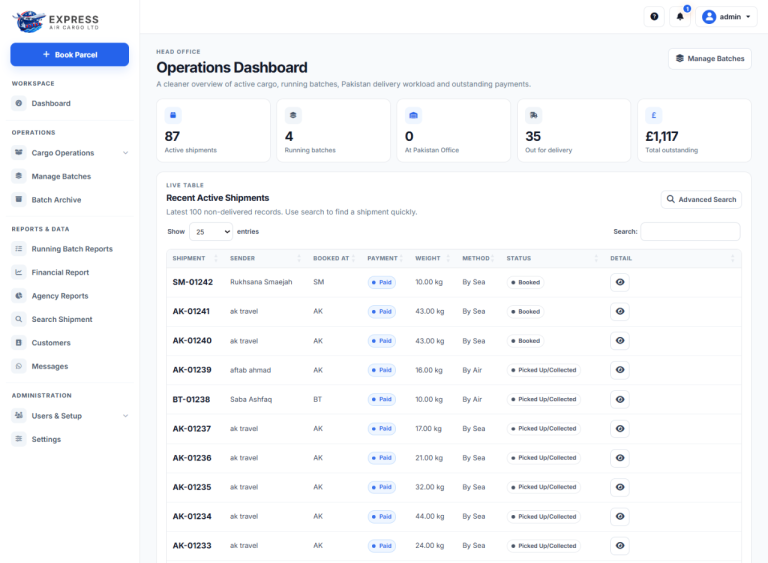Open the admin account dropdown
The width and height of the screenshot is (768, 563).
pyautogui.click(x=726, y=17)
